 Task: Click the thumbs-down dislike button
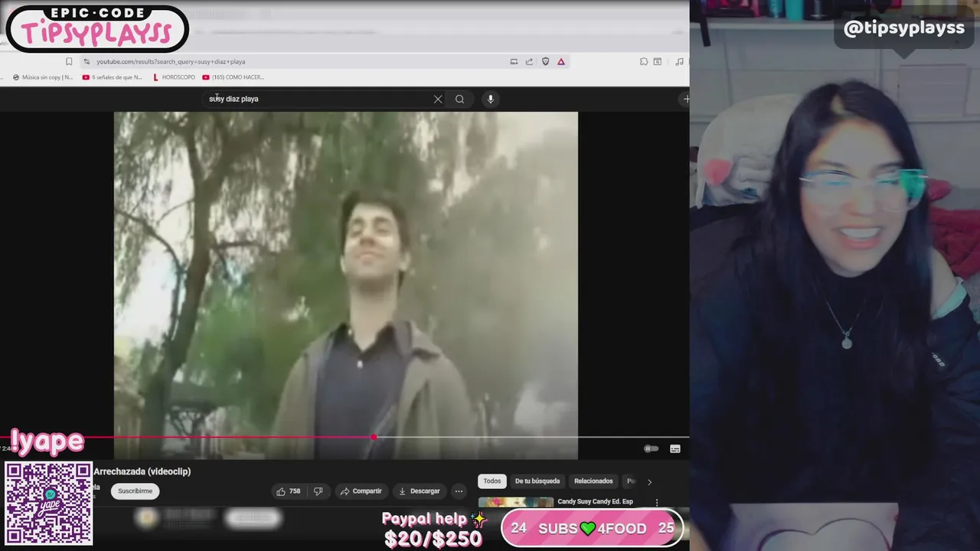[x=318, y=491]
